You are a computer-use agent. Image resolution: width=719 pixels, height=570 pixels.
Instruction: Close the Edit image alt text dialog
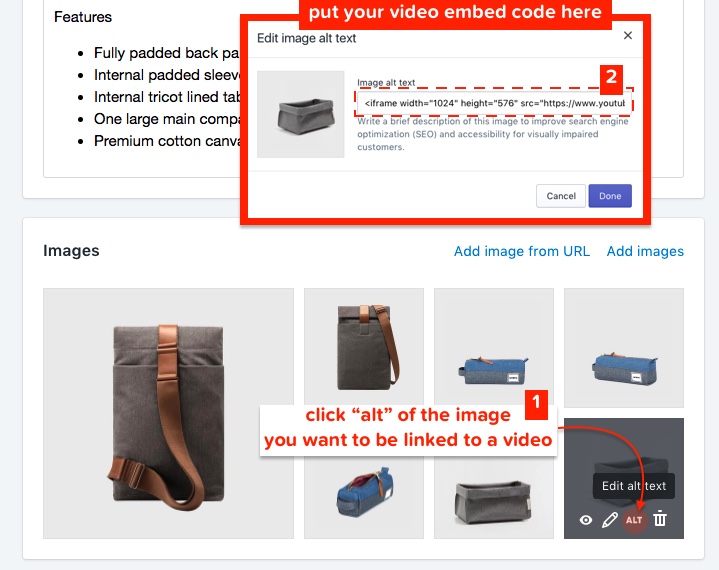[x=628, y=35]
